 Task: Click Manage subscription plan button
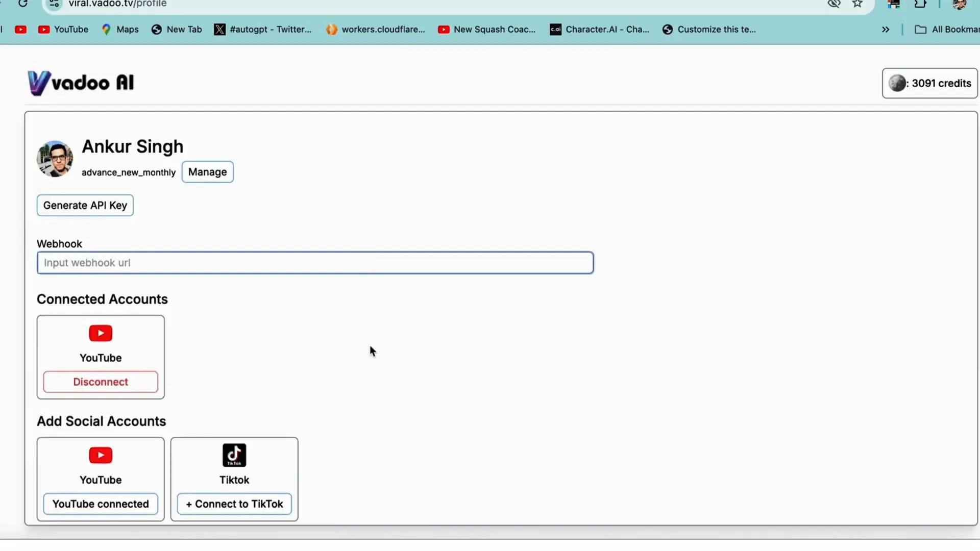click(x=207, y=171)
